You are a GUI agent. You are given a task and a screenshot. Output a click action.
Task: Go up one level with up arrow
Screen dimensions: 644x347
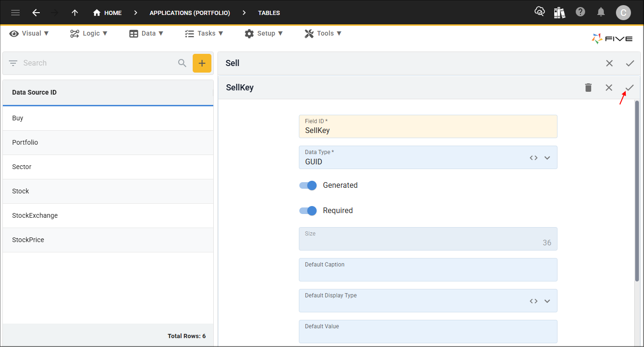[x=75, y=13]
